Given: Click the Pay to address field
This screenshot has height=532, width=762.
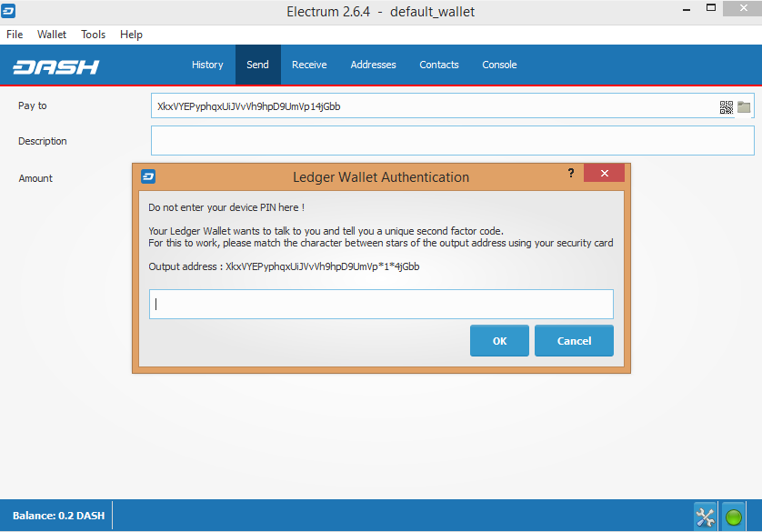Looking at the screenshot, I should (453, 105).
